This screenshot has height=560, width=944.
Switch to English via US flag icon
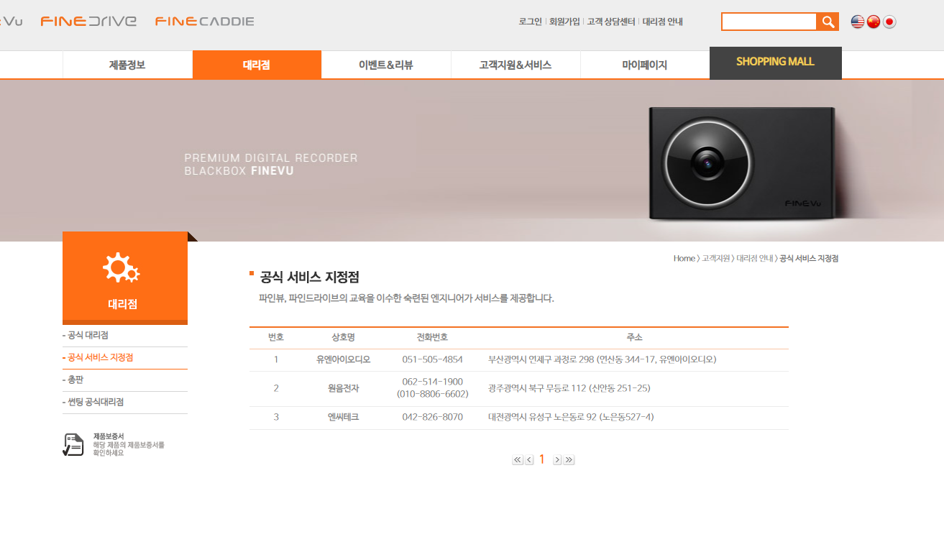(x=858, y=22)
